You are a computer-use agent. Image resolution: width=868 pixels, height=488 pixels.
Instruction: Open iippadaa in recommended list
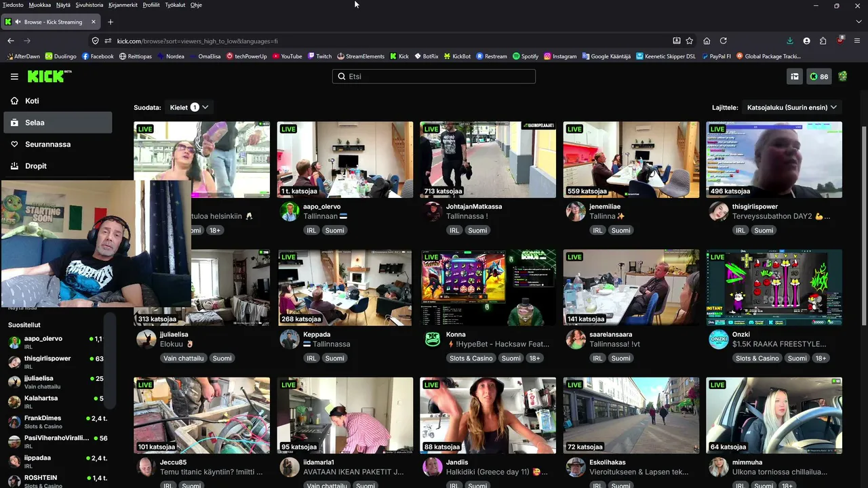point(57,462)
